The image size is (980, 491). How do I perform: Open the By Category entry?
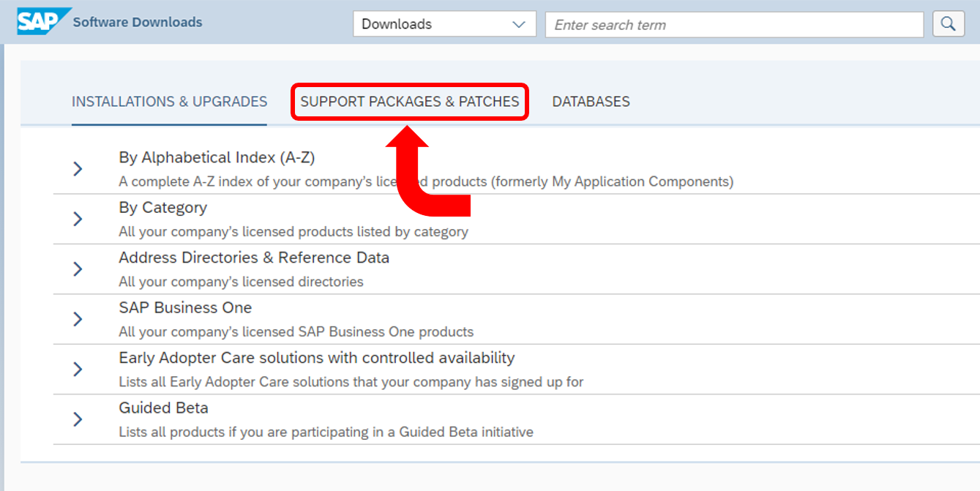coord(162,208)
